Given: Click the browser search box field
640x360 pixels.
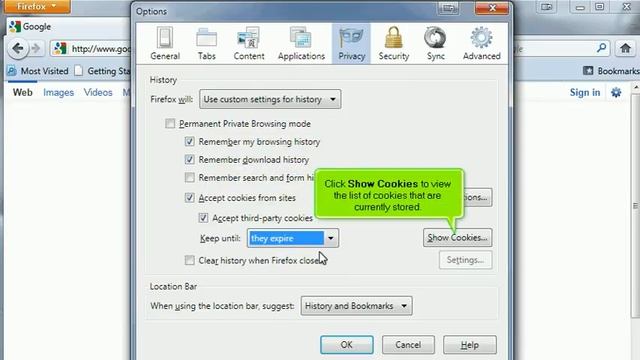Looking at the screenshot, I should (x=561, y=49).
